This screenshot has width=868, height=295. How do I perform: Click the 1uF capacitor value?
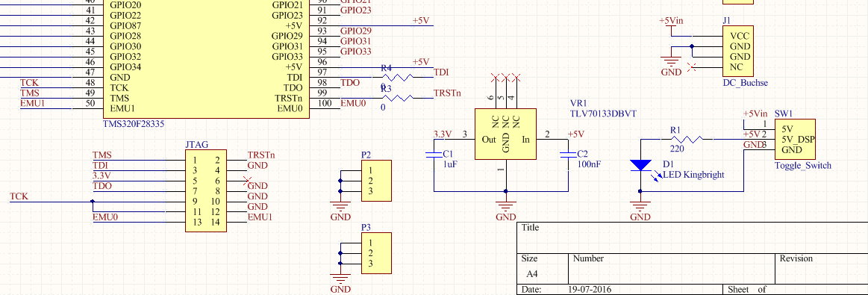(x=450, y=164)
